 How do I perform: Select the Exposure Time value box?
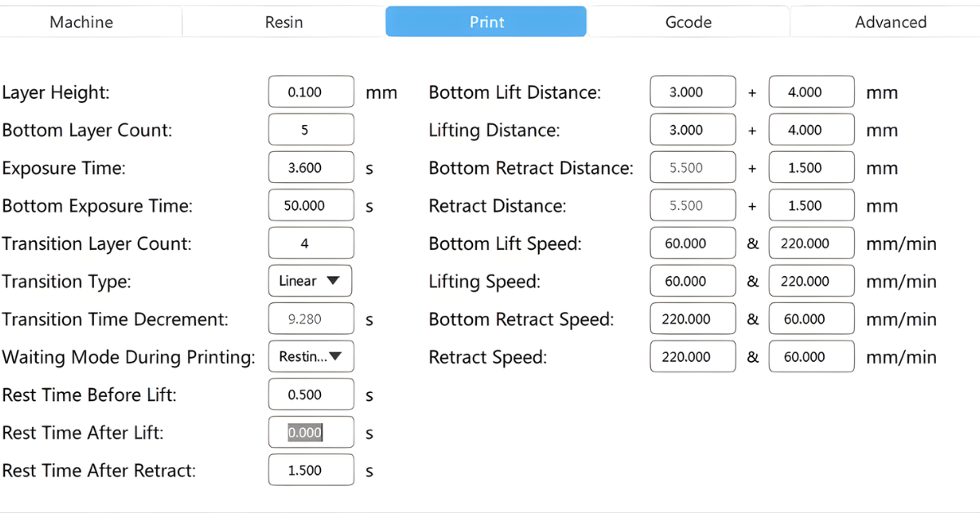click(311, 168)
